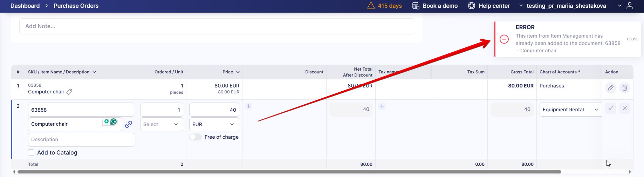Viewport: 644px width, 177px height.
Task: Go to Dashboard in the breadcrumb
Action: tap(25, 6)
